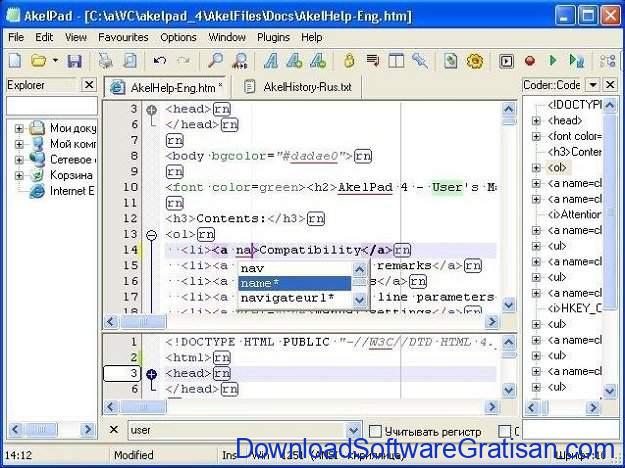
Task: Open the Favourites menu
Action: (123, 37)
